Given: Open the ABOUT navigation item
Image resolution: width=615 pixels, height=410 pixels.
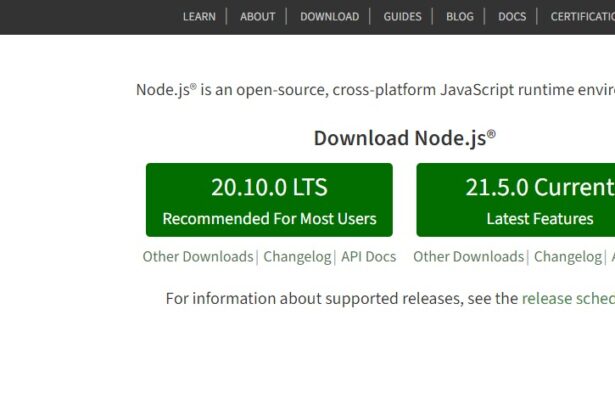Looking at the screenshot, I should 257,16.
